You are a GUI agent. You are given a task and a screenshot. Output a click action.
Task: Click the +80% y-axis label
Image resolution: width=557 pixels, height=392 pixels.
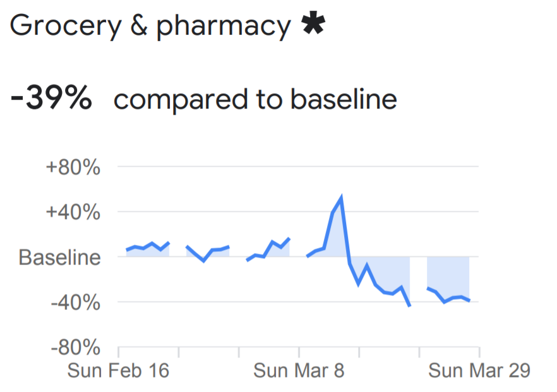[73, 168]
